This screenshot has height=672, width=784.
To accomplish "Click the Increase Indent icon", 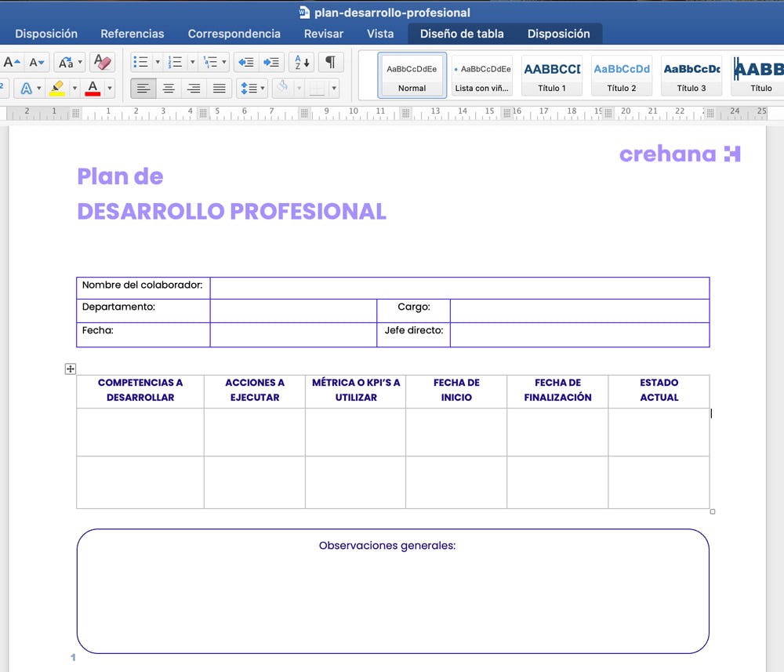I will pos(270,62).
